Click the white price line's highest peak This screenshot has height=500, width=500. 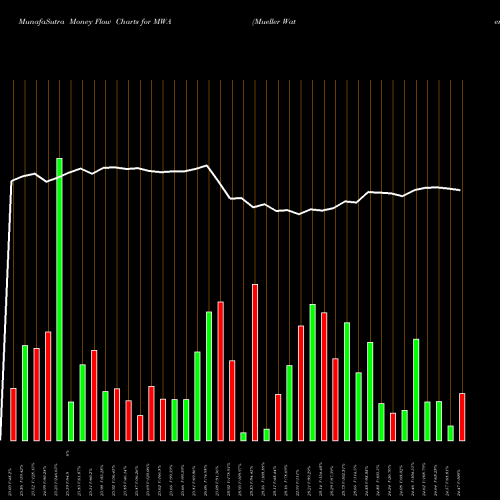pos(207,165)
